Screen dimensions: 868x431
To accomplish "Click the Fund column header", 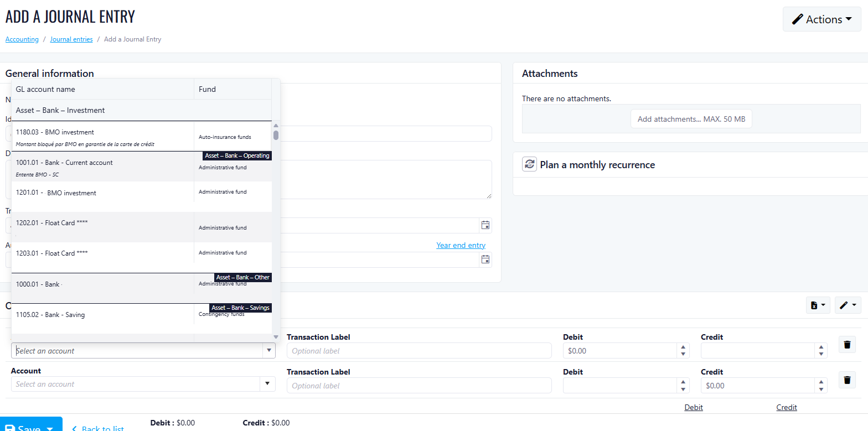I will (x=232, y=89).
